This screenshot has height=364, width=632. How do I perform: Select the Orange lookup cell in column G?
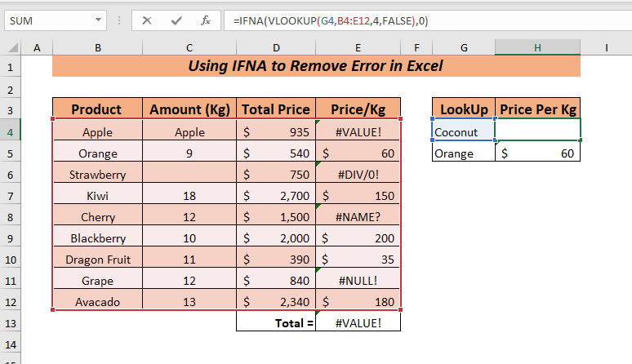(464, 153)
